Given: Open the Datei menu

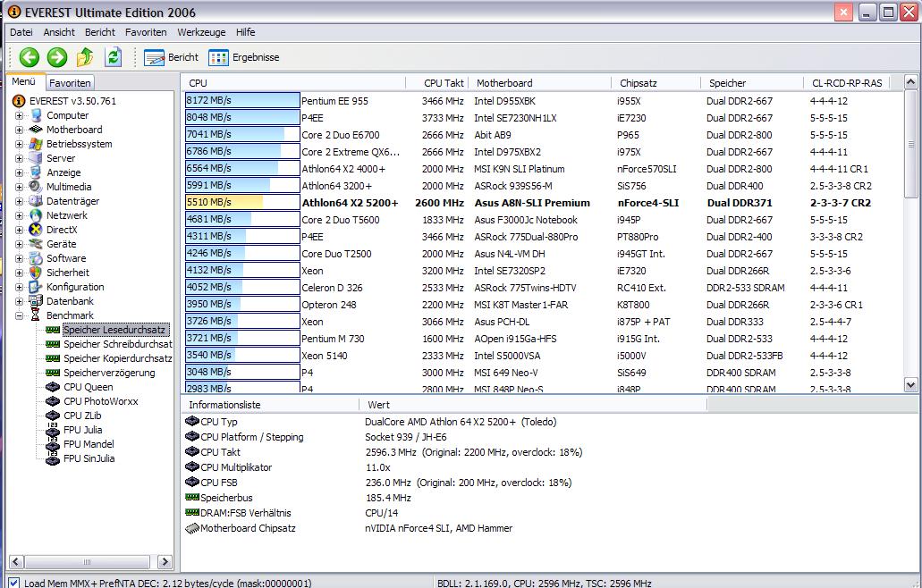Looking at the screenshot, I should coord(21,32).
